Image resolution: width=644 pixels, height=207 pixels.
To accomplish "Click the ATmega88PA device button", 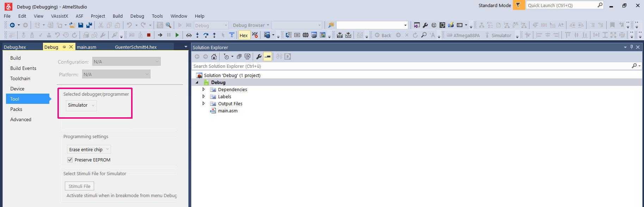I will [463, 35].
